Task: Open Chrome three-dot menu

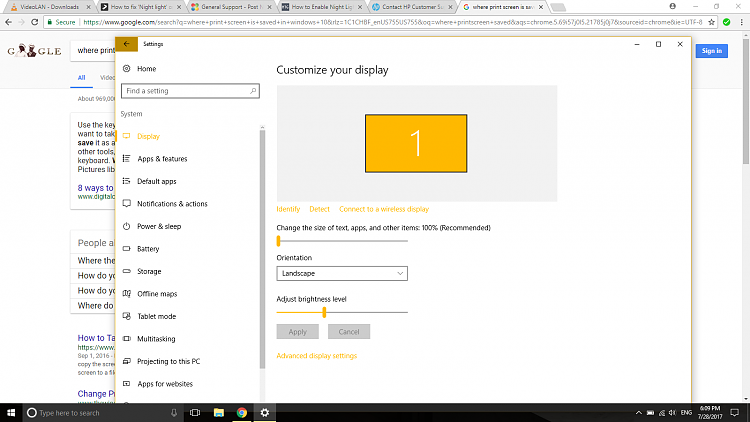Action: (x=741, y=22)
